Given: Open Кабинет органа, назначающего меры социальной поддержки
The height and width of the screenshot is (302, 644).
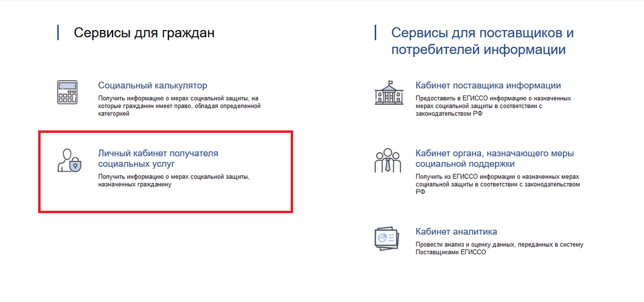Looking at the screenshot, I should (495, 158).
